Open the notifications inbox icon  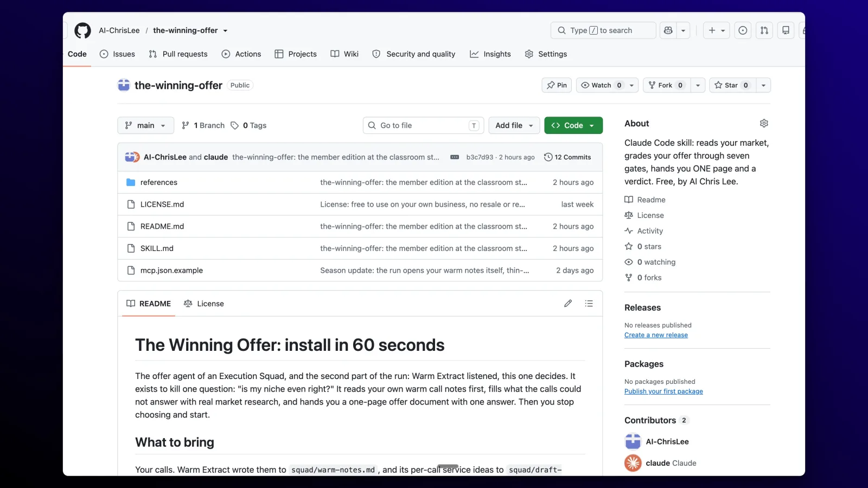coord(786,30)
